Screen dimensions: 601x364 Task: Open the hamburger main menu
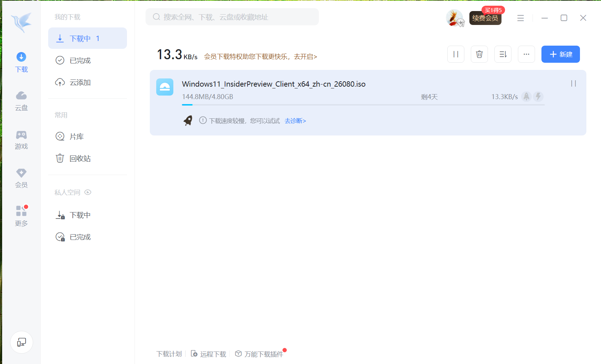pyautogui.click(x=520, y=18)
